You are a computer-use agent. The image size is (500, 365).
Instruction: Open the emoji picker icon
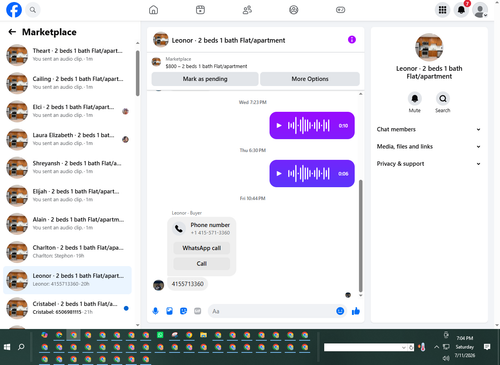click(x=340, y=311)
